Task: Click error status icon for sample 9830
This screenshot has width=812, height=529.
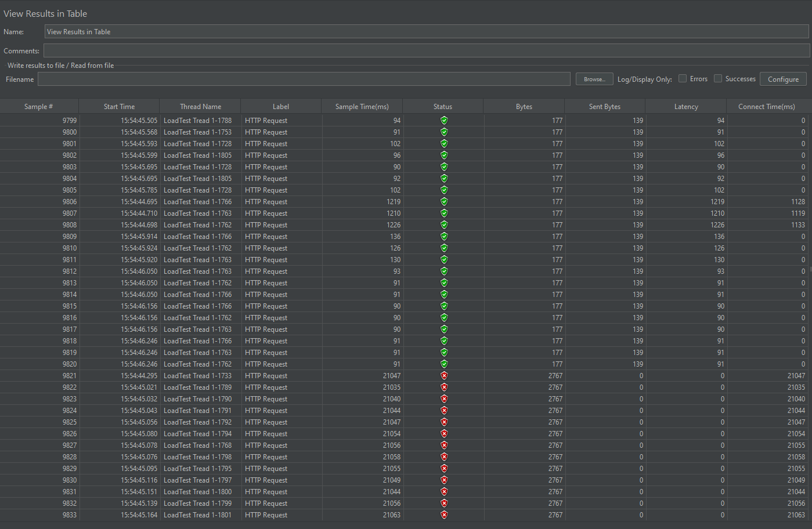Action: point(444,480)
